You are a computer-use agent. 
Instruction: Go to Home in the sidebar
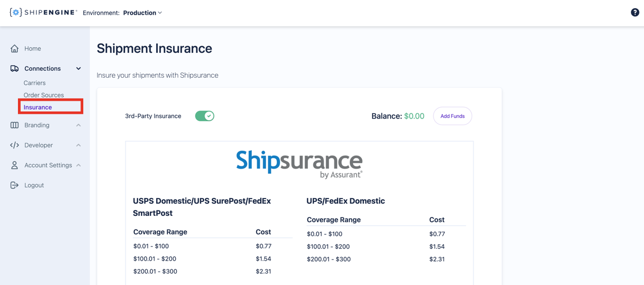(33, 48)
